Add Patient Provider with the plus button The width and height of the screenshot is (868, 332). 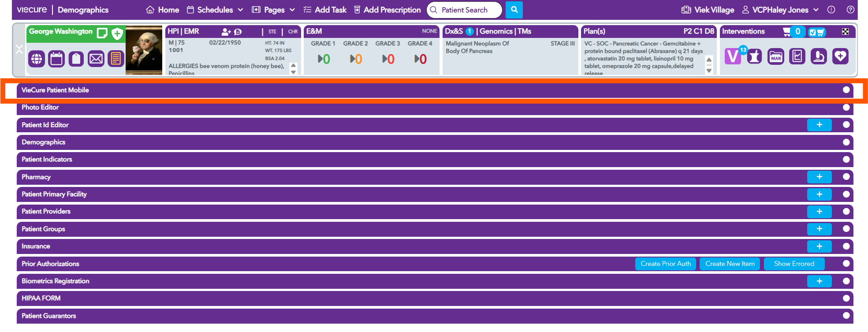[x=819, y=211]
